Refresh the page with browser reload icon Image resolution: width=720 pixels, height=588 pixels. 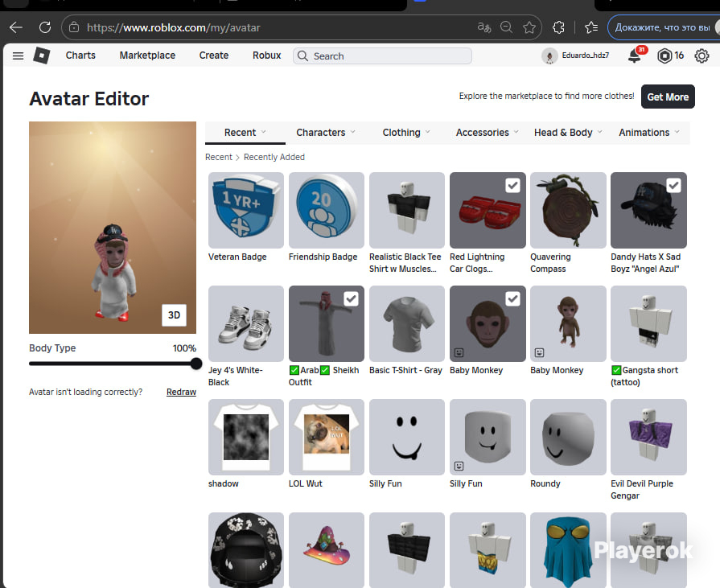coord(45,27)
